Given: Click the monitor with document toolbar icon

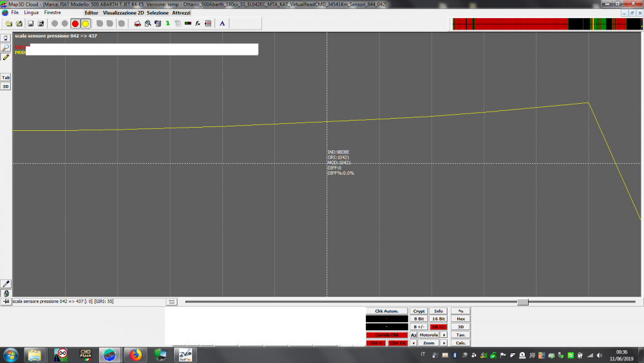Looking at the screenshot, I should [x=158, y=23].
